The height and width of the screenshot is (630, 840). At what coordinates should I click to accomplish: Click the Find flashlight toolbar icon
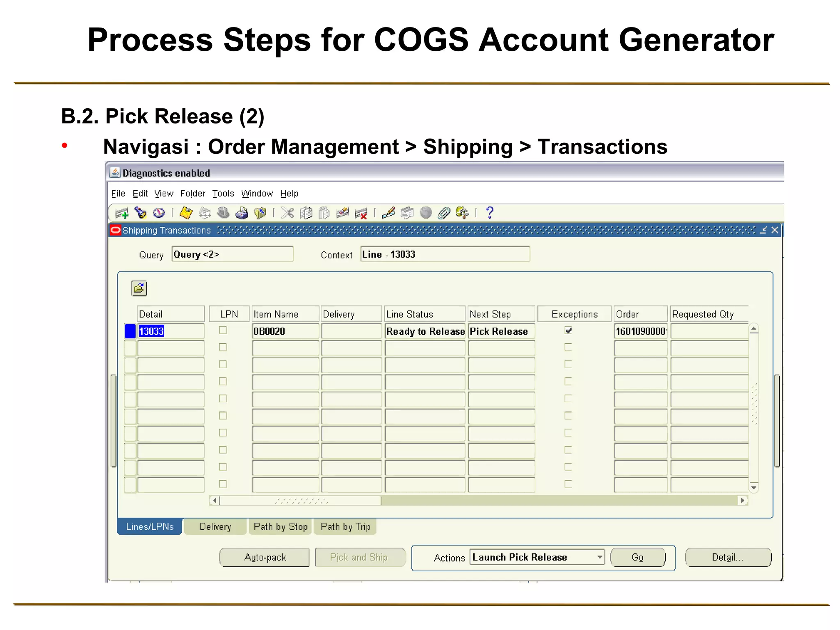(x=140, y=213)
